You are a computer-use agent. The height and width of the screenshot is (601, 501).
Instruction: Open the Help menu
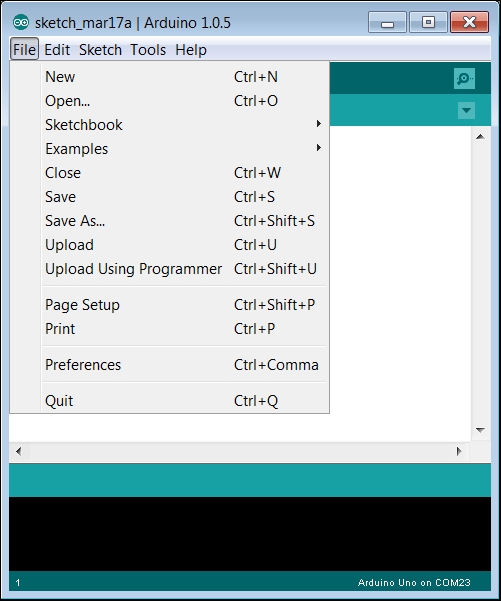click(x=191, y=50)
